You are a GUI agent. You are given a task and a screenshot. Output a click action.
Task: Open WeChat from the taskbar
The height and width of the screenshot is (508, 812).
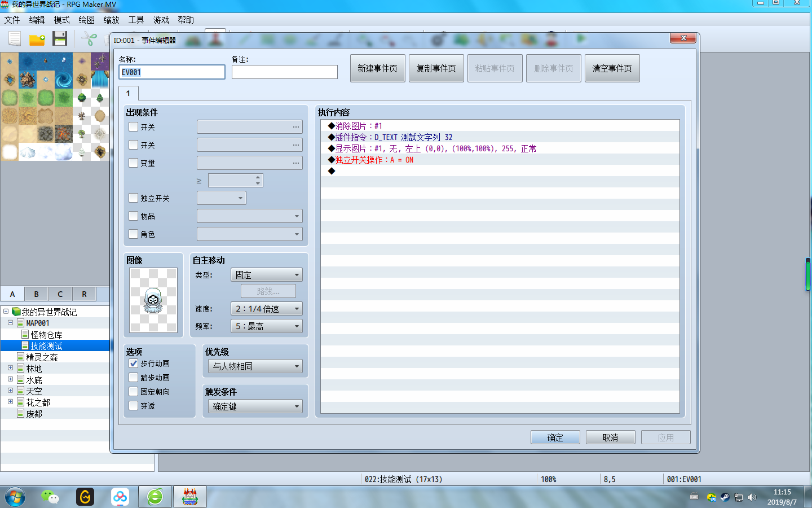[50, 497]
